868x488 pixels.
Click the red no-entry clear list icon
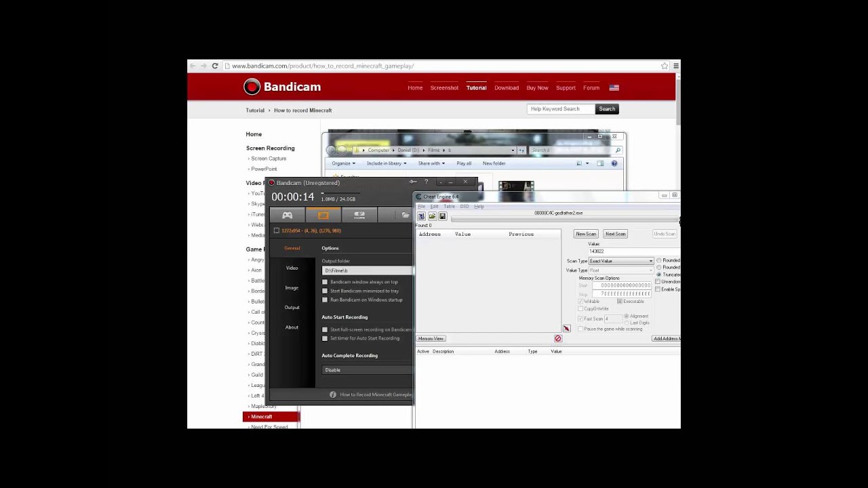click(558, 338)
